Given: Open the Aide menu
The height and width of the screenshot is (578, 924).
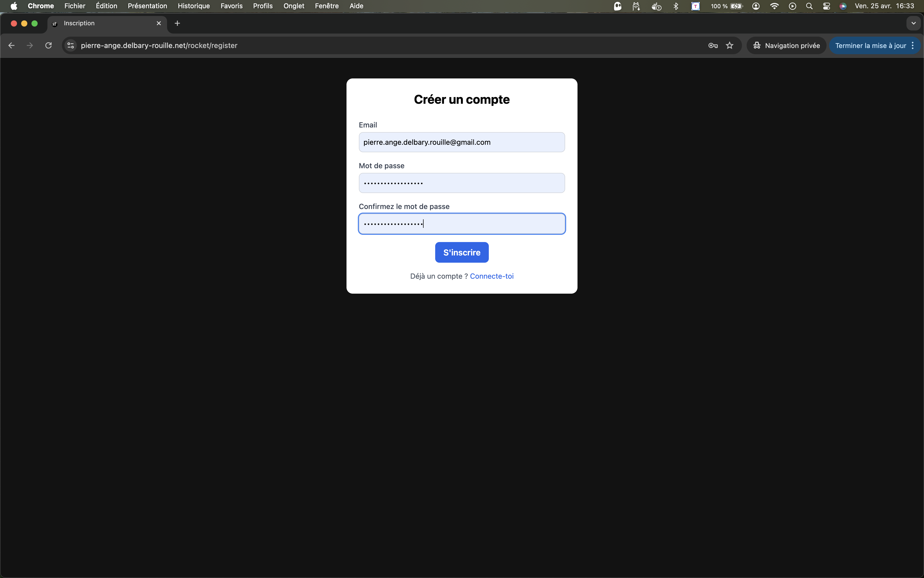Looking at the screenshot, I should pyautogui.click(x=356, y=6).
